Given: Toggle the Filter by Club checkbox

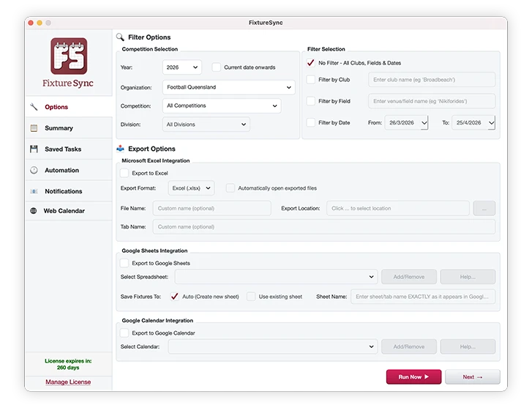Looking at the screenshot, I should pyautogui.click(x=311, y=80).
